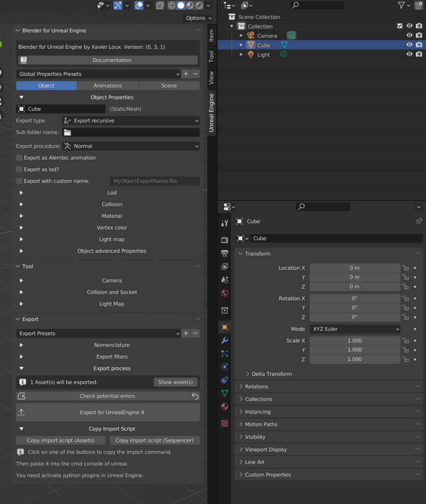
Task: Switch to the Animations tab
Action: click(x=108, y=86)
